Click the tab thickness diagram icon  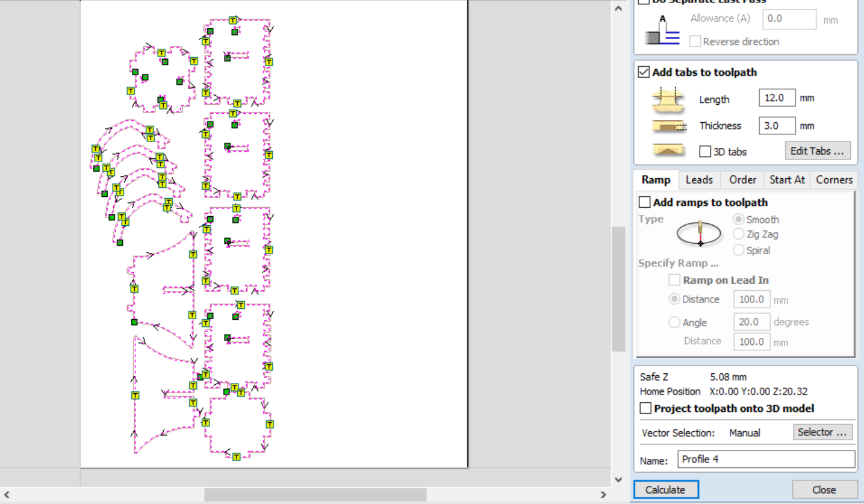pos(668,126)
